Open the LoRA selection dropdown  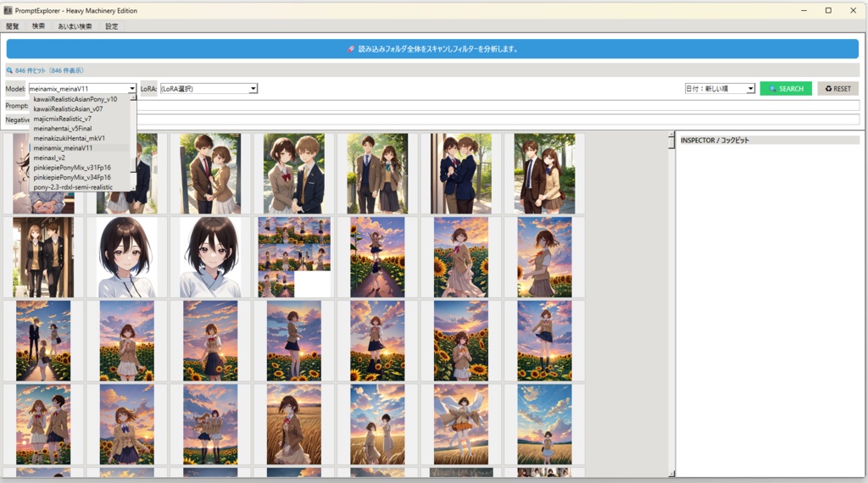(x=209, y=88)
